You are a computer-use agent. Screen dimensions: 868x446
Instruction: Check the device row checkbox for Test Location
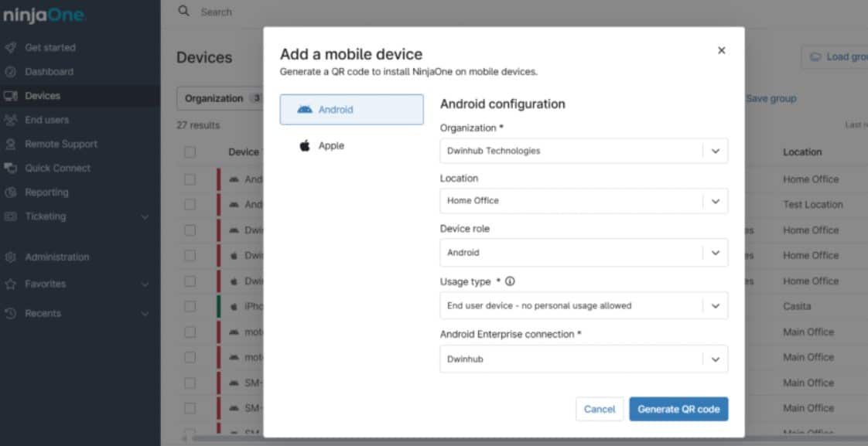click(190, 205)
